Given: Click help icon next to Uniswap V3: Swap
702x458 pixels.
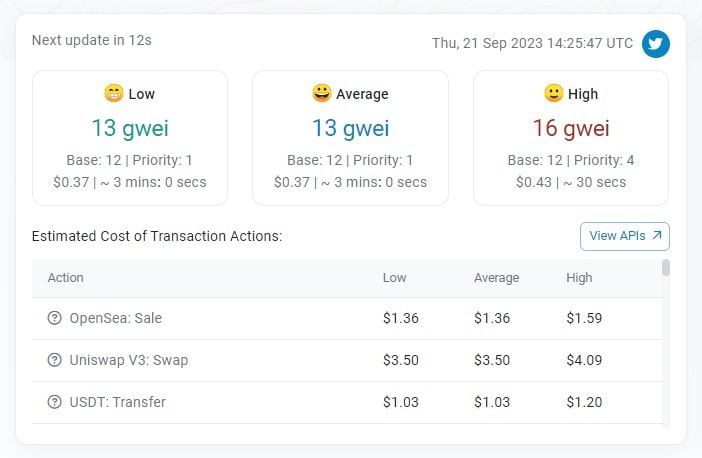Looking at the screenshot, I should (x=55, y=360).
